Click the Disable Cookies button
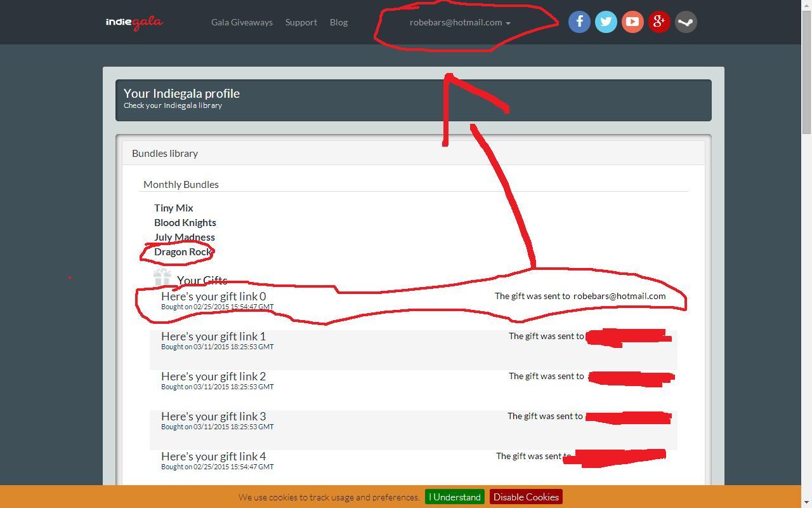 click(526, 497)
